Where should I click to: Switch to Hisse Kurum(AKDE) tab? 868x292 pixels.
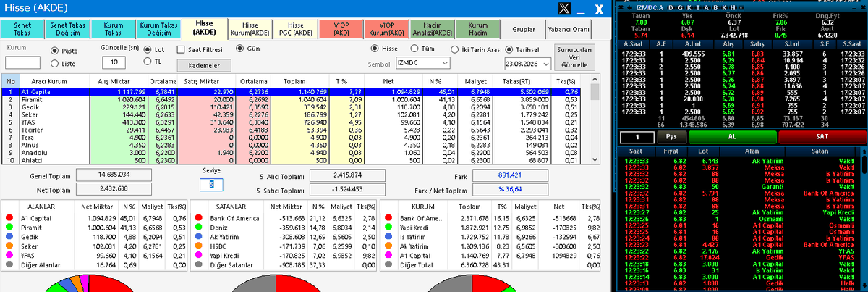tap(250, 28)
